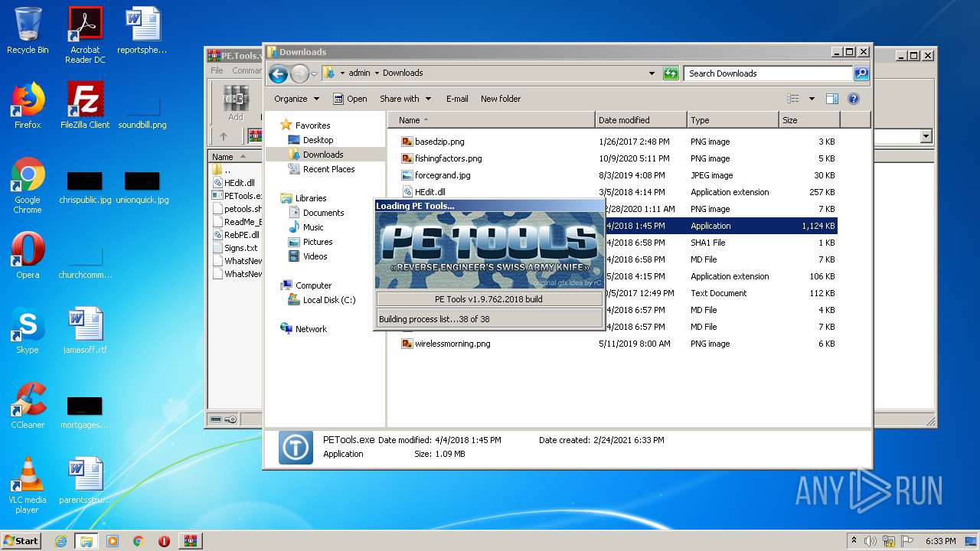Click E-mail in Explorer toolbar
980x551 pixels.
point(457,99)
